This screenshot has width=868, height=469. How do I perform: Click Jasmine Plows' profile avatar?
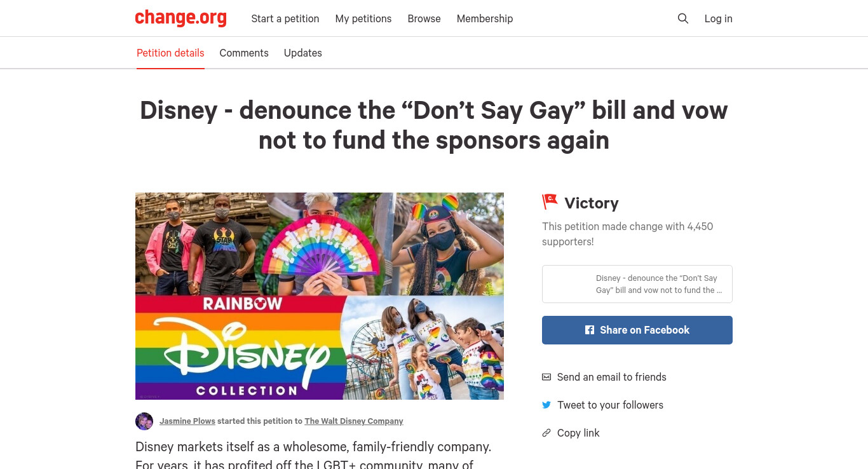coord(144,421)
